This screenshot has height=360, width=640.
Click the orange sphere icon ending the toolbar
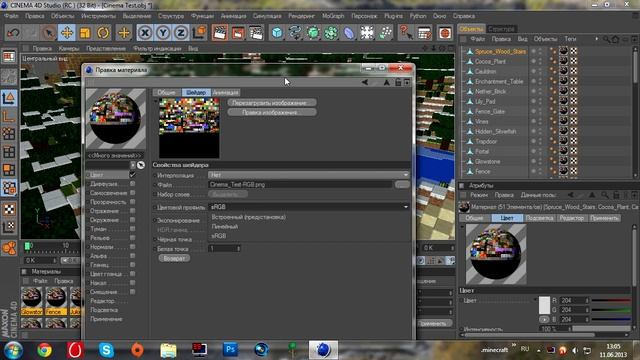(x=445, y=33)
